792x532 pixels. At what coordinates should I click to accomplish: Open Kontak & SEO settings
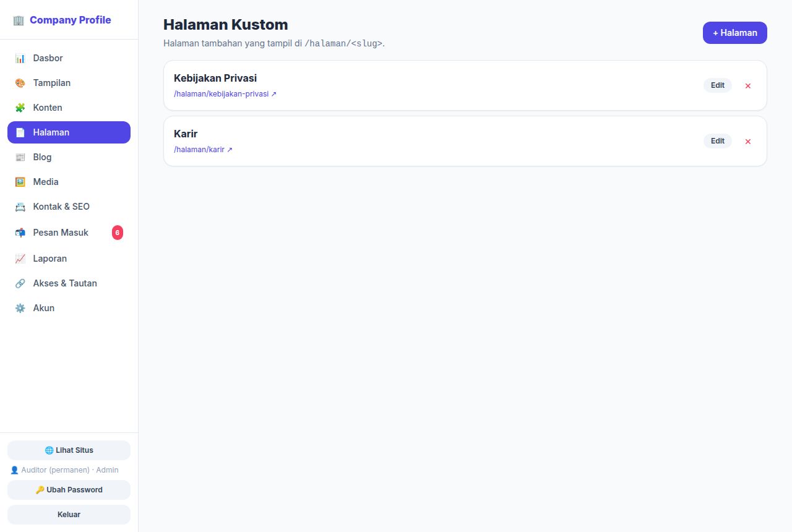pyautogui.click(x=69, y=207)
